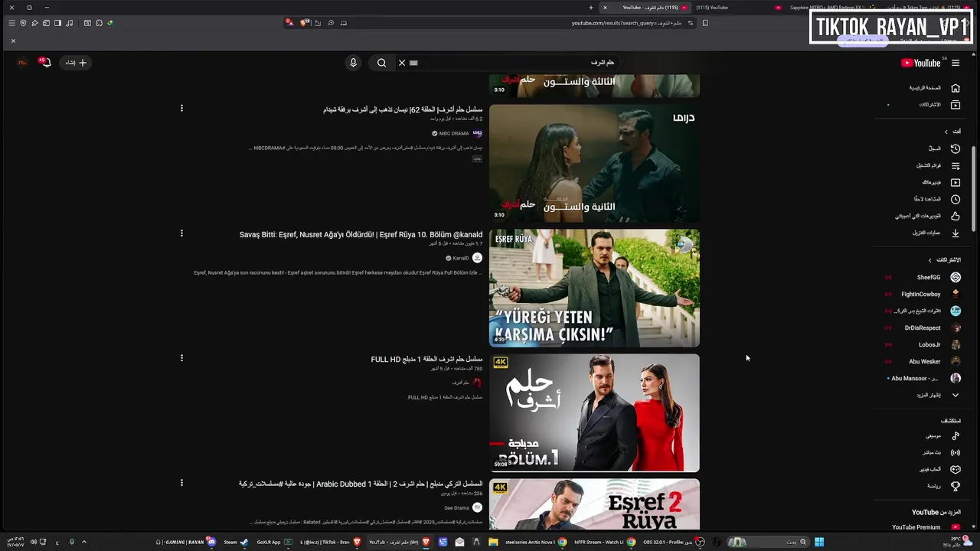Open Windows Start button on taskbar

819,542
